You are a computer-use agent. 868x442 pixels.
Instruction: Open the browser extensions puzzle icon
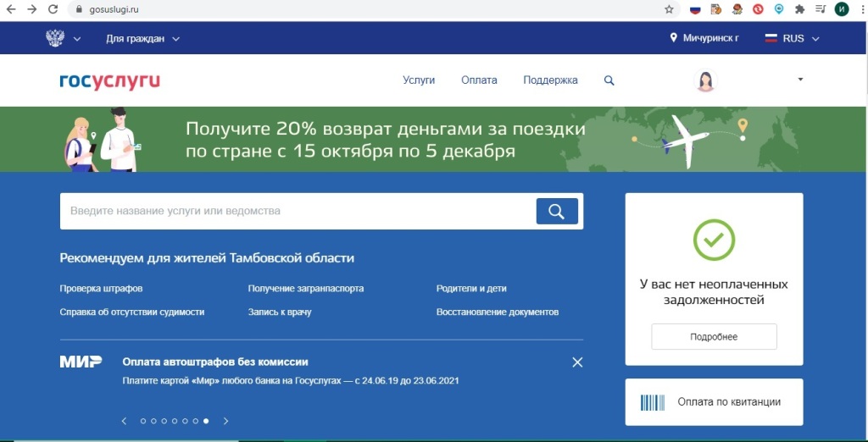pyautogui.click(x=799, y=9)
